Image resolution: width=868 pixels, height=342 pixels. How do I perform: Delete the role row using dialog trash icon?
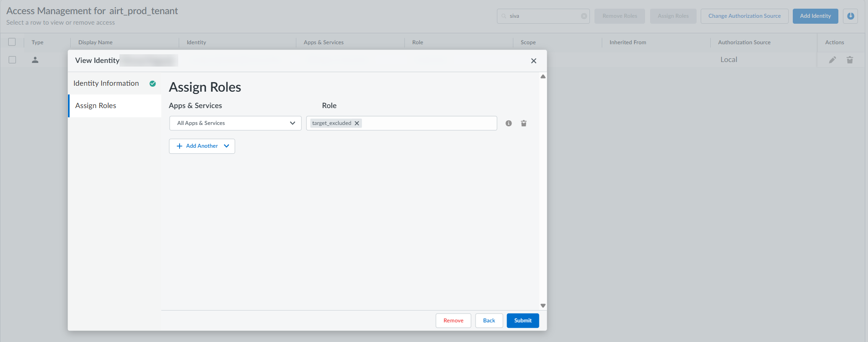tap(524, 123)
